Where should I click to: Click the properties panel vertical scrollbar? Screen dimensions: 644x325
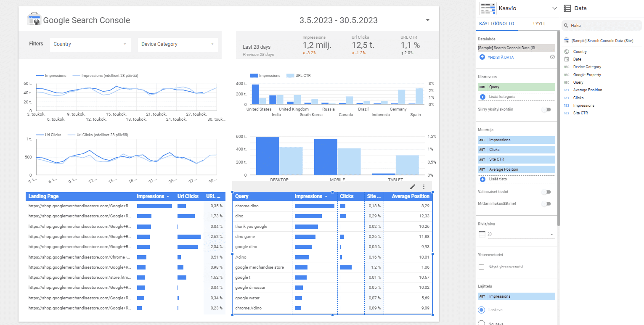pos(558,128)
